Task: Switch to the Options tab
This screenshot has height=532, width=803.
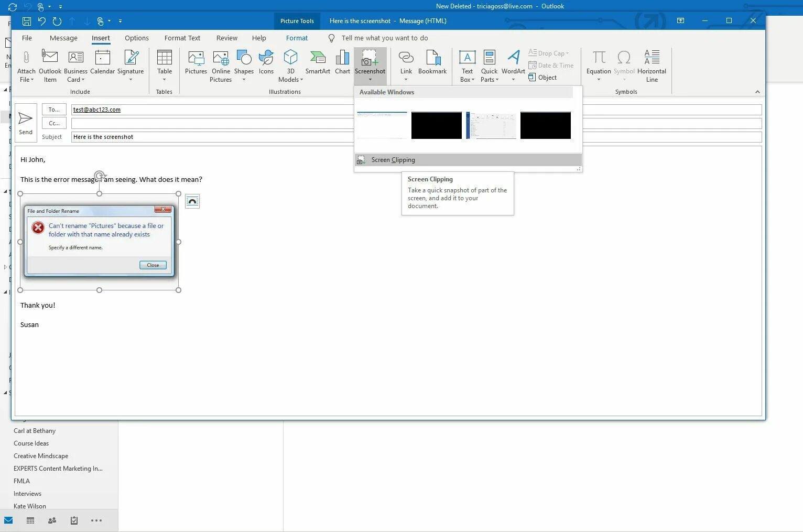Action: (x=137, y=38)
